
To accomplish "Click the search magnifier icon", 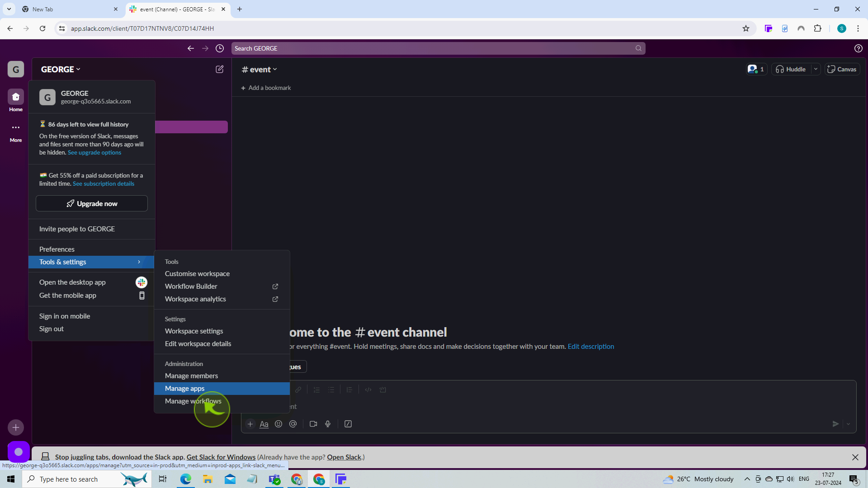I will point(638,48).
